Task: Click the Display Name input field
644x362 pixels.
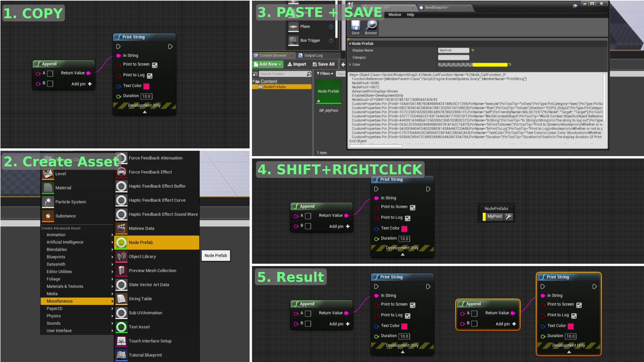Action: (453, 50)
